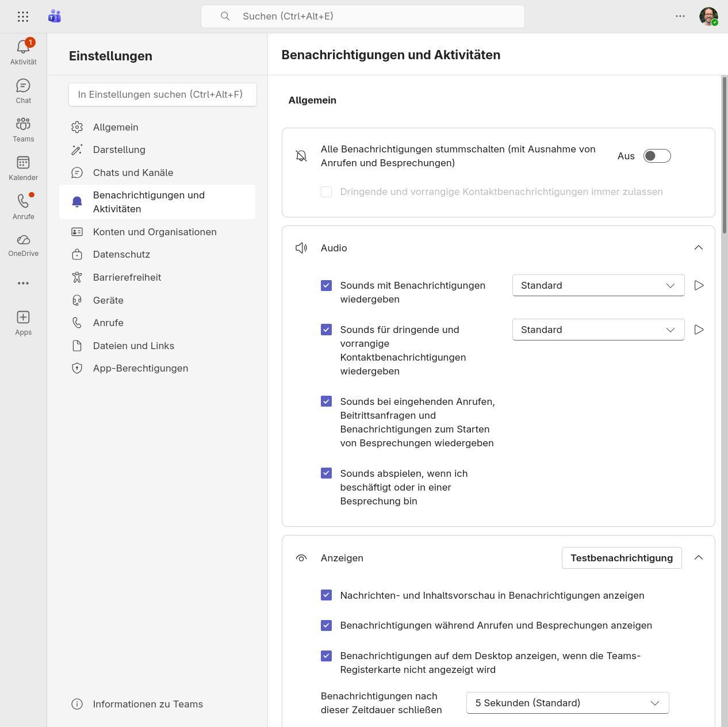Open the Darstellung settings page

coord(119,150)
